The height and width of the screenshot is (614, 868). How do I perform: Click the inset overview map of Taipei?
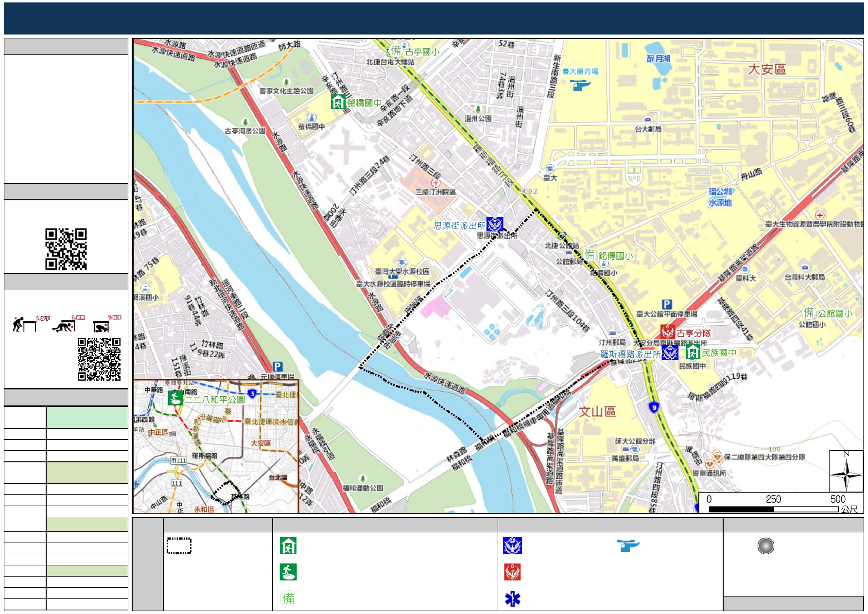216,446
